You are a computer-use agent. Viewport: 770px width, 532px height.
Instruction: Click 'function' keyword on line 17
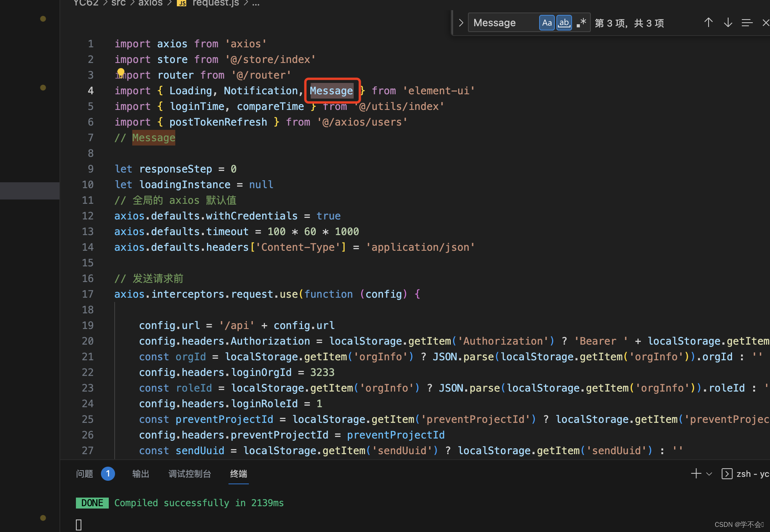329,294
